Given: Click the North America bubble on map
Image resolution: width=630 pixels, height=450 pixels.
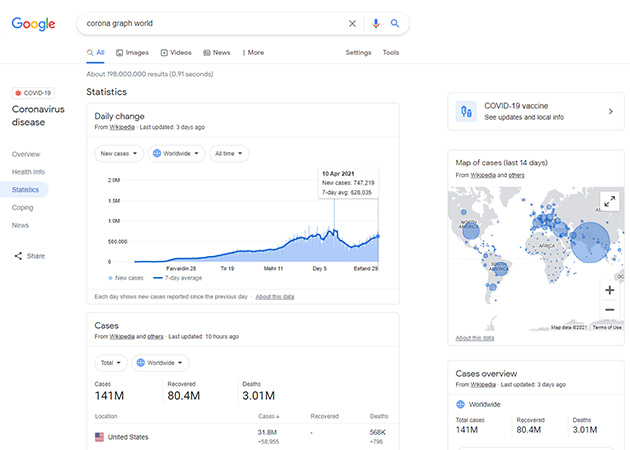Looking at the screenshot, I should click(470, 231).
